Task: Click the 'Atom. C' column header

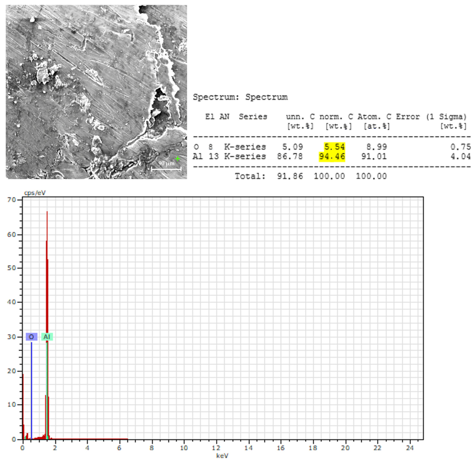Action: pyautogui.click(x=374, y=117)
